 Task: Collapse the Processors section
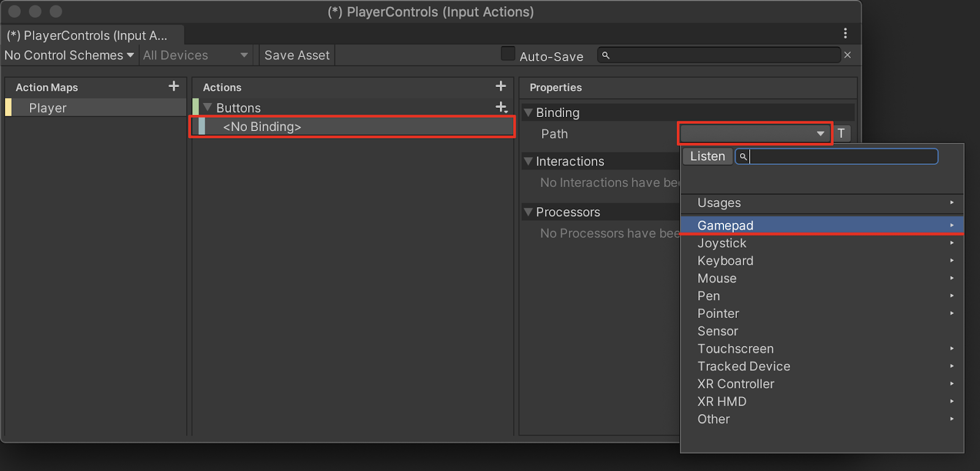click(x=528, y=213)
